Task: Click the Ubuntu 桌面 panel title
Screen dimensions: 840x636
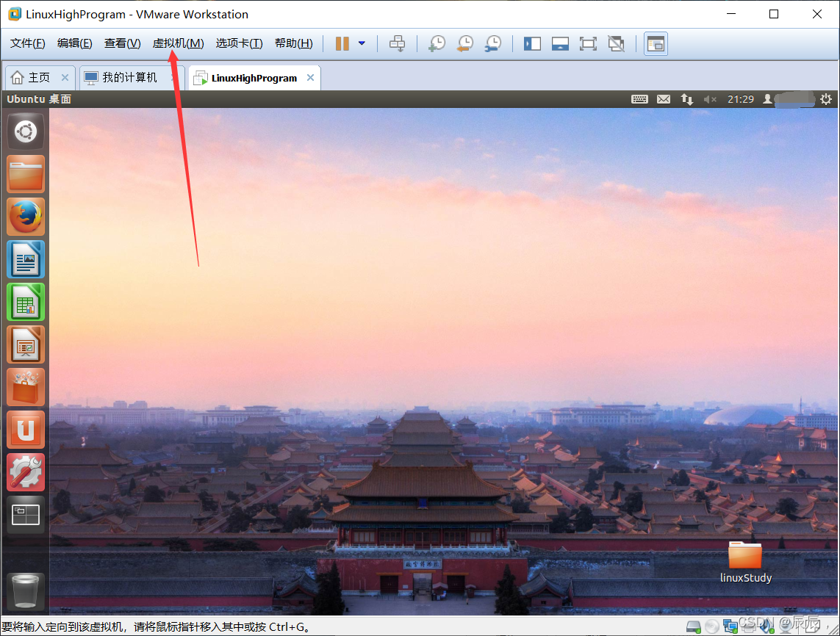Action: pos(38,99)
